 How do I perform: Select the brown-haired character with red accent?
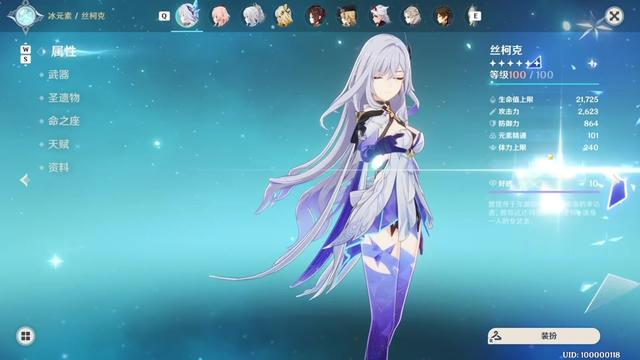tap(316, 16)
